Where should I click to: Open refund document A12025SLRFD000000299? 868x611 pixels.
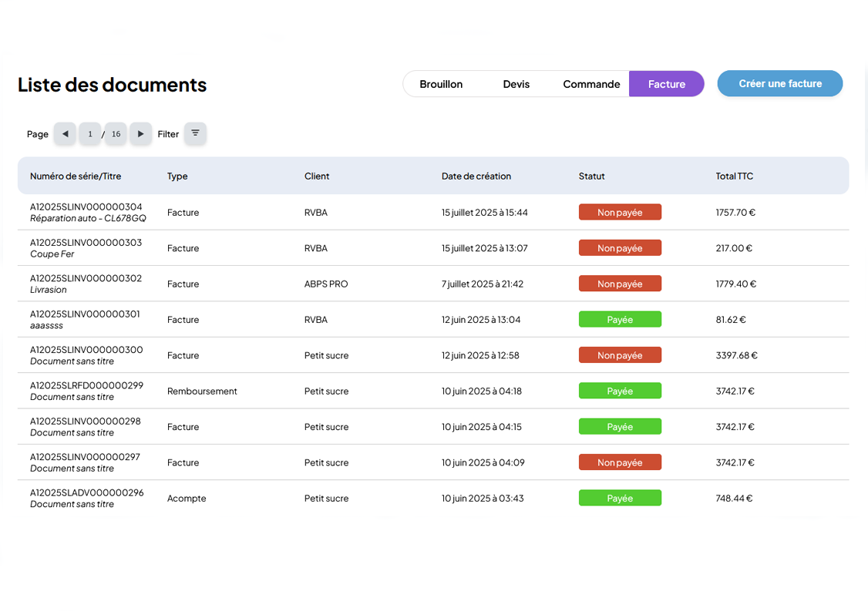pos(86,385)
